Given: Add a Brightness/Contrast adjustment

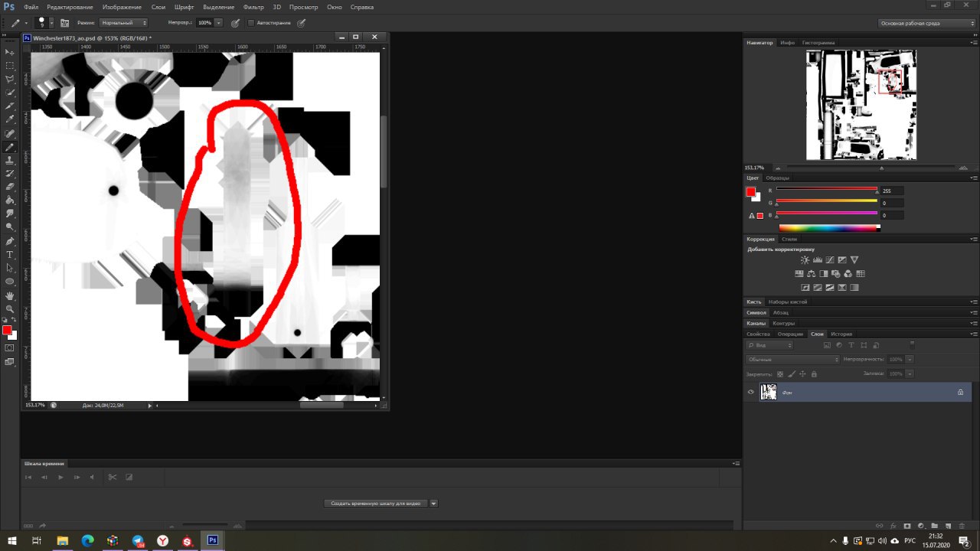Looking at the screenshot, I should (x=805, y=260).
